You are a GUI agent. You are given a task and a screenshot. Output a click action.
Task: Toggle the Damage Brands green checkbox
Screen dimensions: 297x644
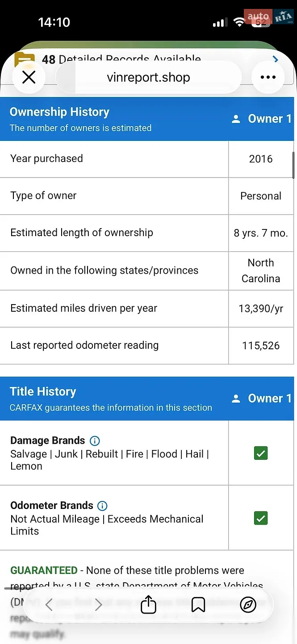tap(261, 453)
